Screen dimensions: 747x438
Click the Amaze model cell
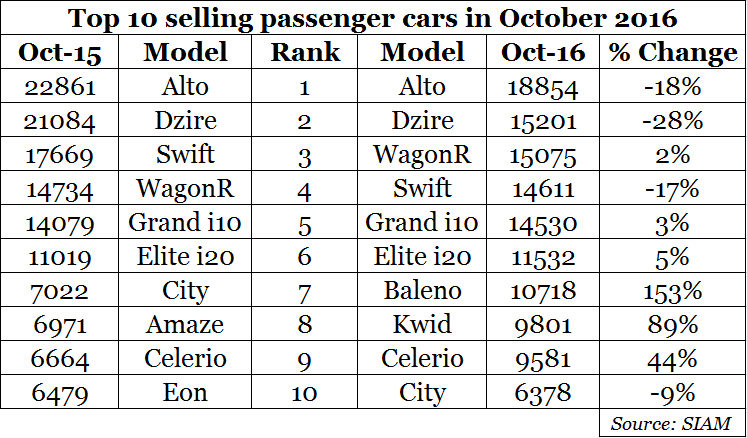coord(185,326)
